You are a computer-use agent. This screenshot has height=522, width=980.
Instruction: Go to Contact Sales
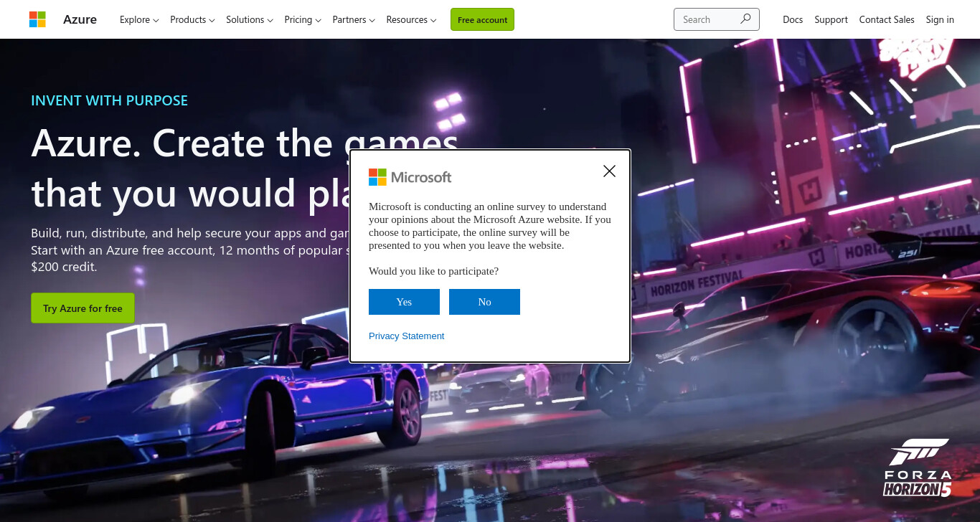pos(887,19)
